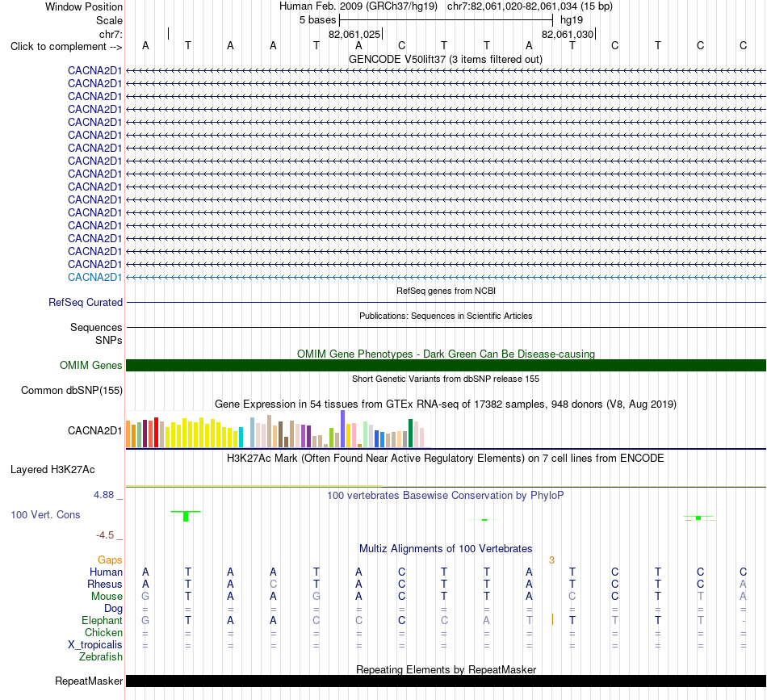Screen dimensions: 767x700
Task: Click the CACNA2D1 GTEx expression label
Action: 94,430
